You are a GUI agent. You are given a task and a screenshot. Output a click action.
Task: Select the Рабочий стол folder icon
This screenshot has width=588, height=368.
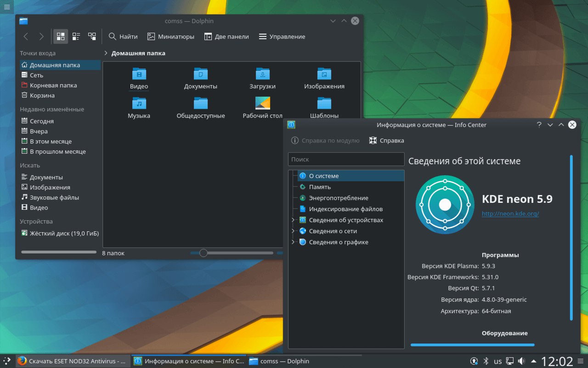click(x=262, y=103)
